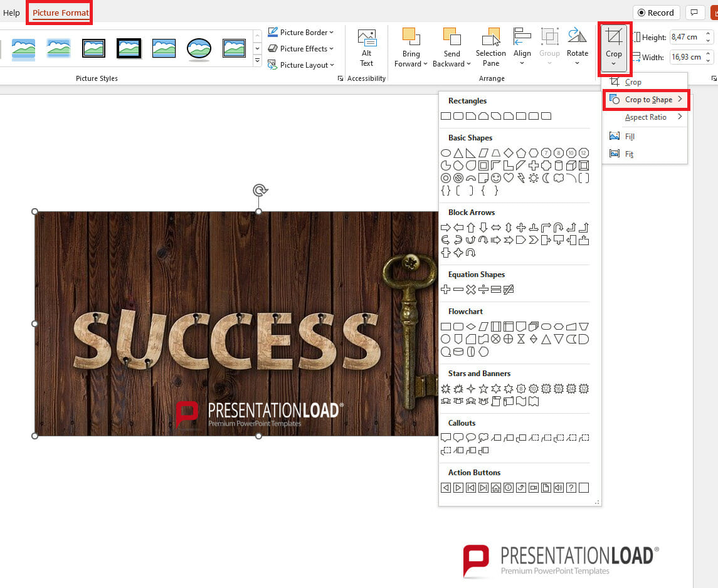Choose the heart shape from Basic Shapes
Screen dimensions: 718x588
tap(508, 177)
